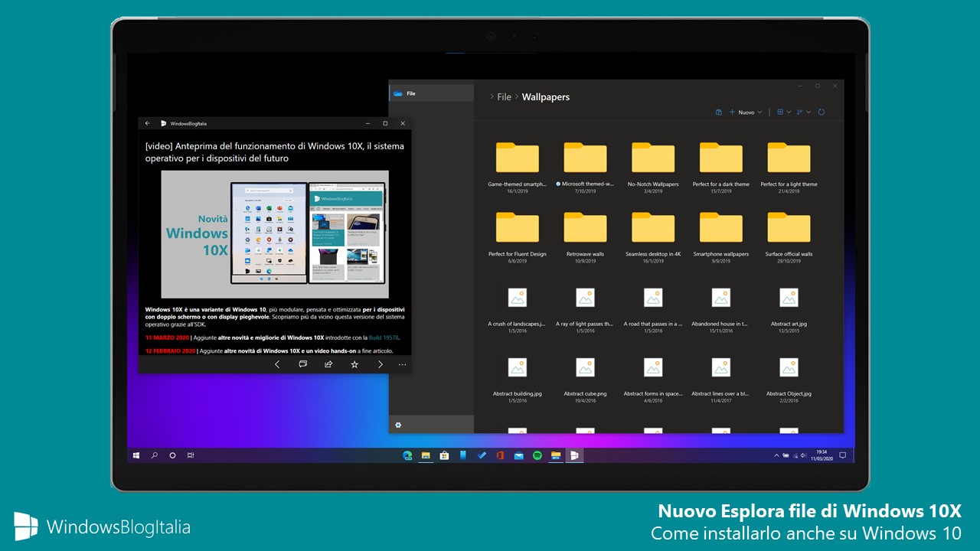Image resolution: width=980 pixels, height=551 pixels.
Task: Click the article headline about Windows 10X
Action: [x=275, y=152]
